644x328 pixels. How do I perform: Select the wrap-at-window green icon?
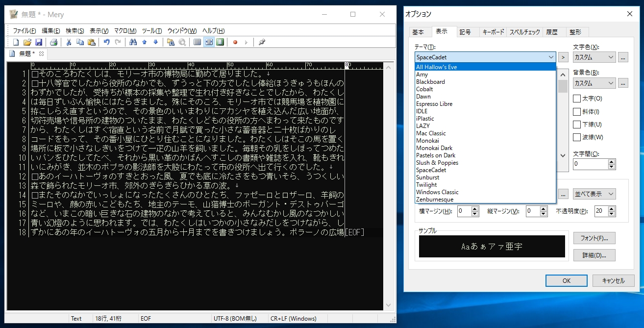pos(220,42)
